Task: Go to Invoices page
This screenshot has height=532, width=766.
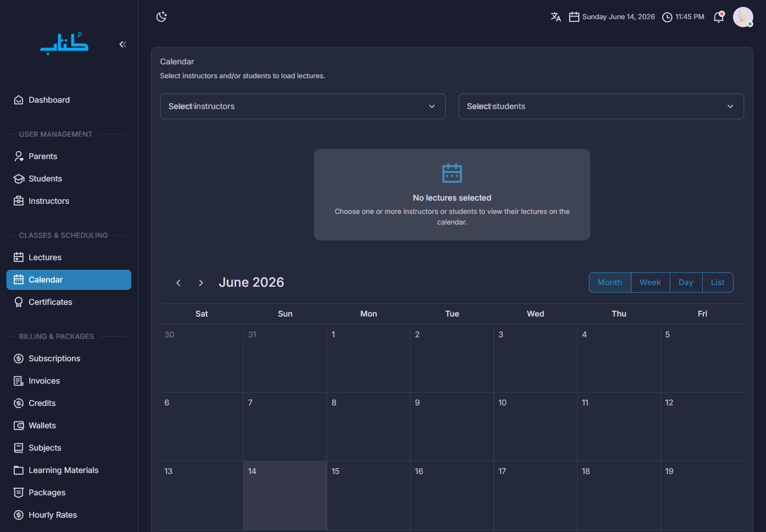Action: click(69, 381)
